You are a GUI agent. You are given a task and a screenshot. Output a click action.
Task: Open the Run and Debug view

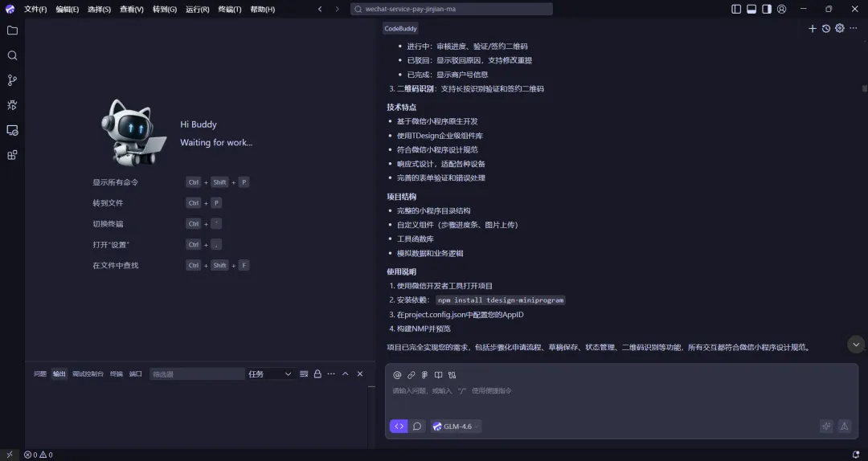12,105
